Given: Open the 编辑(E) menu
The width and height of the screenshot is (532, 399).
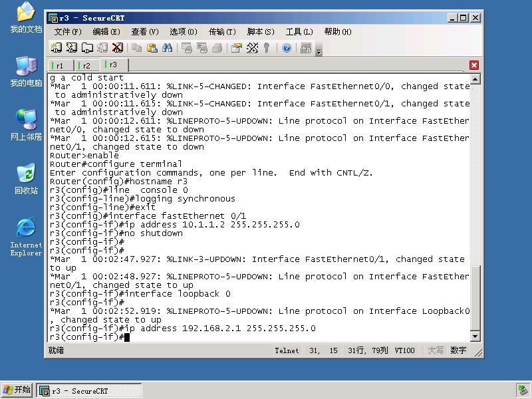Looking at the screenshot, I should pyautogui.click(x=106, y=32).
